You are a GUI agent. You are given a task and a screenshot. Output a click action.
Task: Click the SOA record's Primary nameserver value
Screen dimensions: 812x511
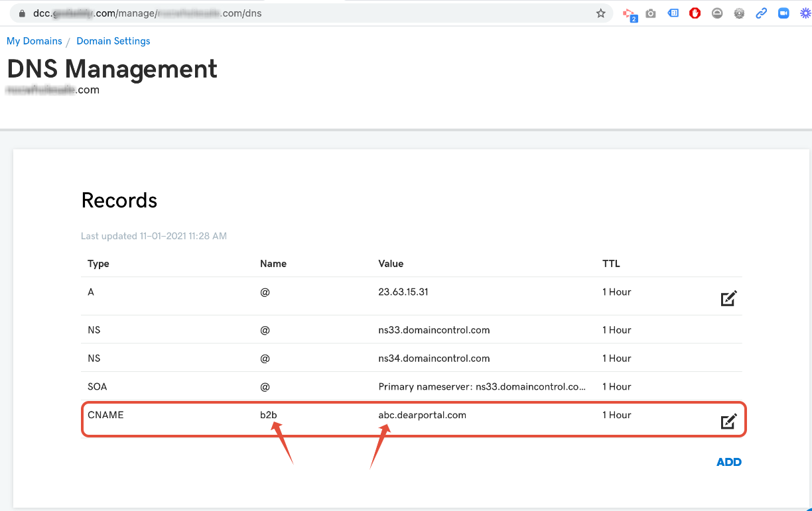(x=482, y=386)
